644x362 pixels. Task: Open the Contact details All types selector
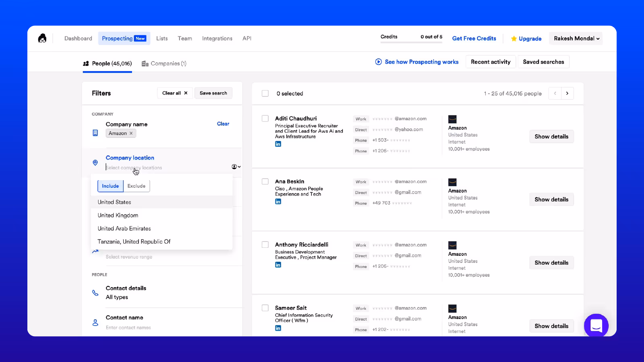(117, 297)
